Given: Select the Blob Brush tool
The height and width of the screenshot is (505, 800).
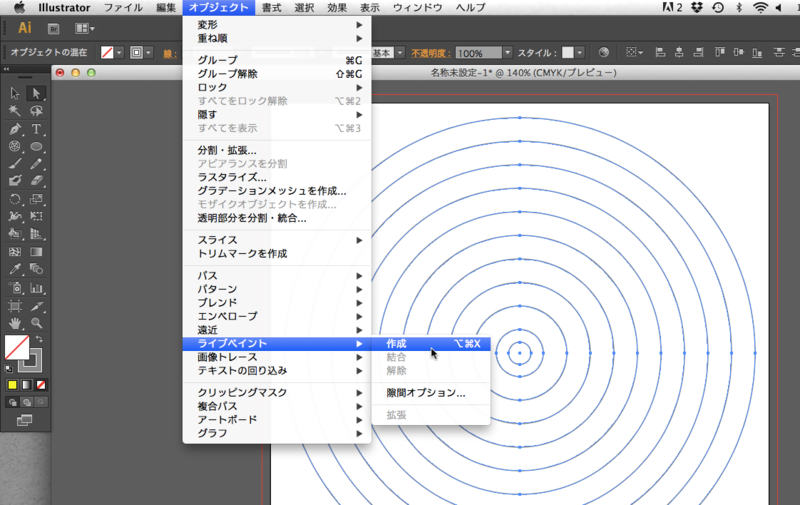Looking at the screenshot, I should click(x=15, y=181).
